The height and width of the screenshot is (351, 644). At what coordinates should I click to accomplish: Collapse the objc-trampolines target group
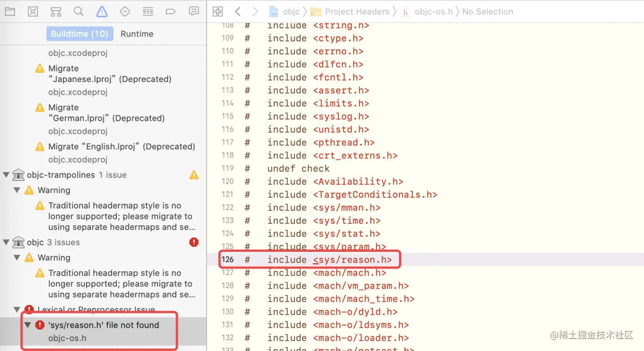[6, 175]
